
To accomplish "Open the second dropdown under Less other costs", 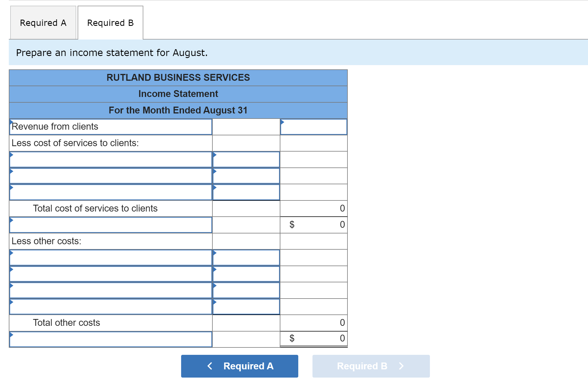I will (111, 274).
